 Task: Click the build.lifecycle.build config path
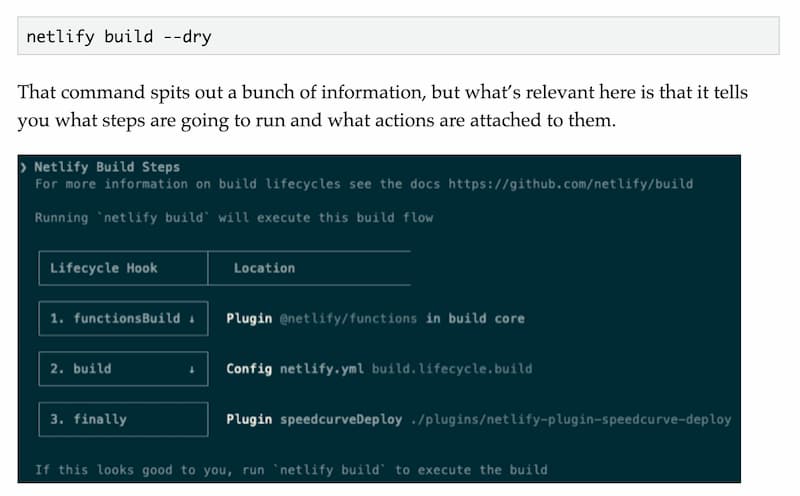pos(452,369)
